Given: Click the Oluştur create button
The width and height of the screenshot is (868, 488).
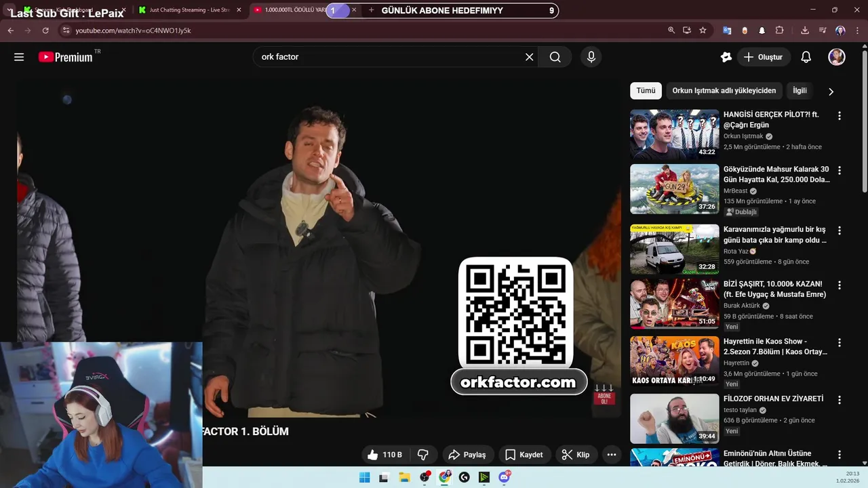Looking at the screenshot, I should [763, 57].
